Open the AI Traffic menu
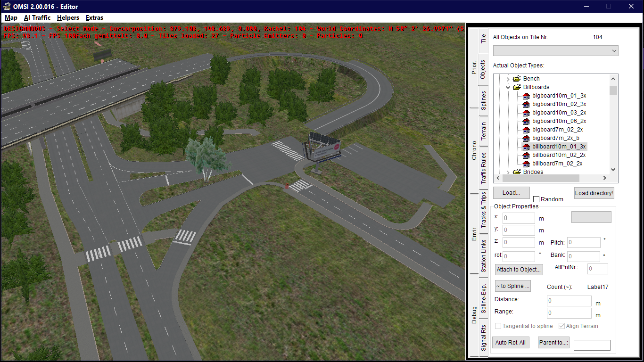The height and width of the screenshot is (362, 644). pyautogui.click(x=37, y=18)
